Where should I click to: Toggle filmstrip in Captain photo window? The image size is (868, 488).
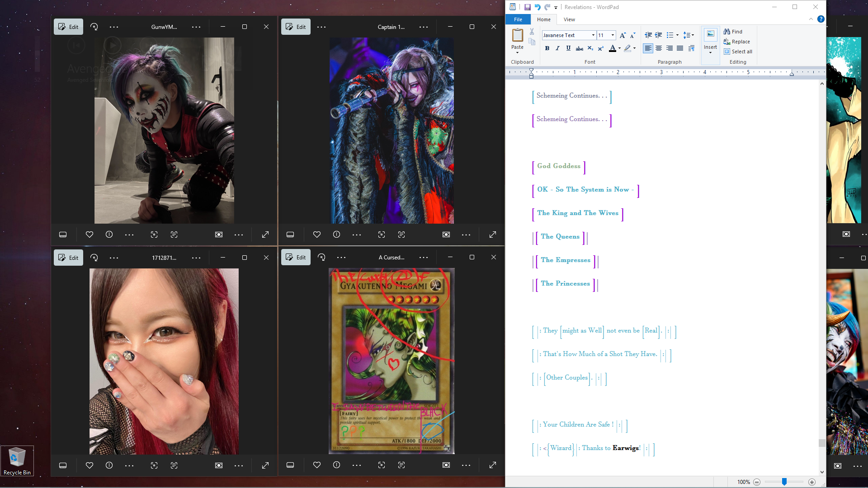(290, 235)
